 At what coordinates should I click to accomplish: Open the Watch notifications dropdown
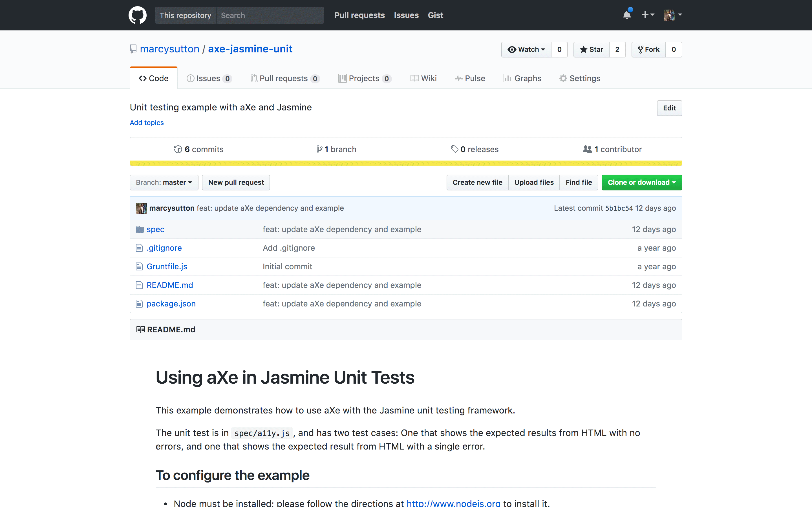pyautogui.click(x=526, y=49)
